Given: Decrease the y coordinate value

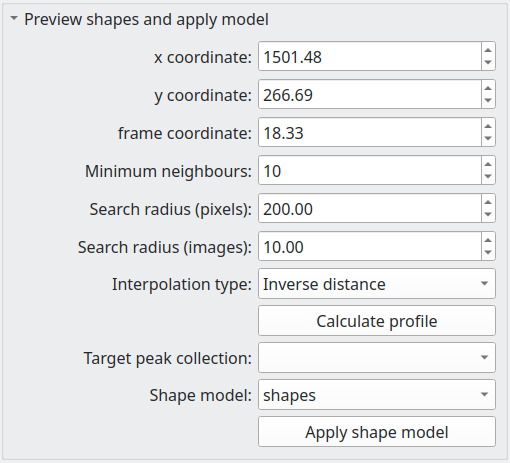Looking at the screenshot, I should (x=488, y=101).
